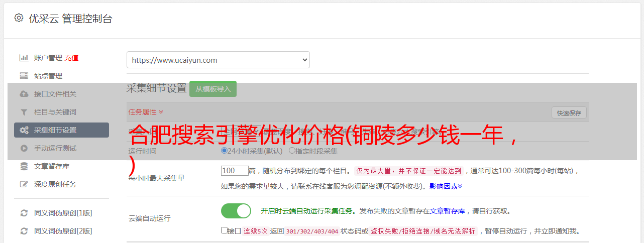Viewport: 644px width, 243px height.
Task: Click the refresh icon for 同义词伪原创[2版]
Action: point(24,231)
